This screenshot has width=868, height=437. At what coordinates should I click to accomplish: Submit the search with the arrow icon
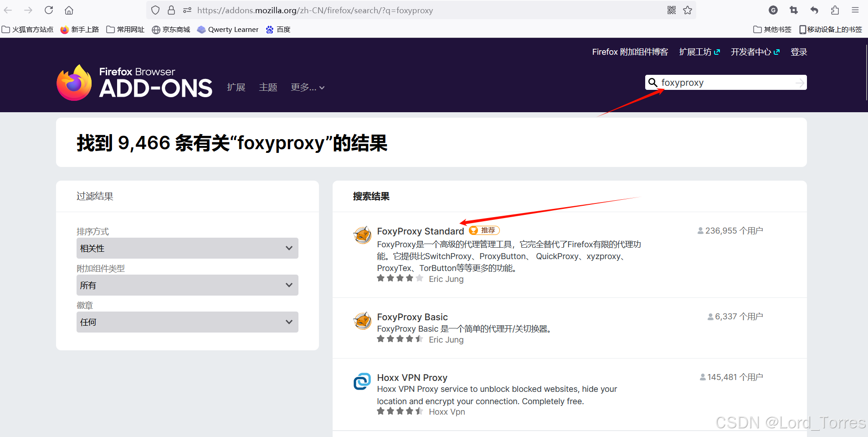coord(800,83)
